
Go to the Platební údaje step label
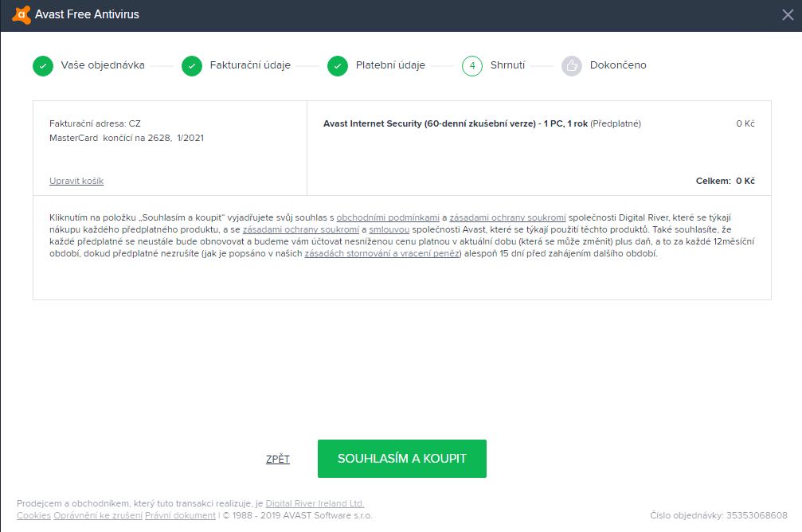[390, 65]
